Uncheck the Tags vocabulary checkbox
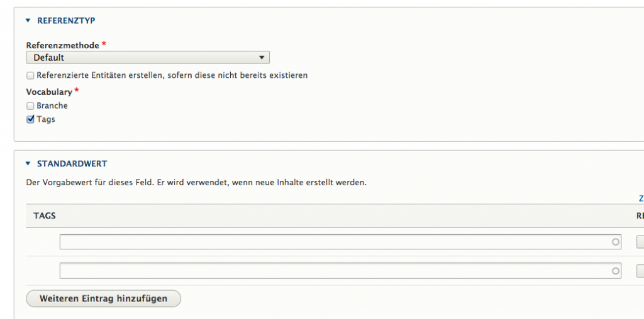644x319 pixels. [x=30, y=119]
